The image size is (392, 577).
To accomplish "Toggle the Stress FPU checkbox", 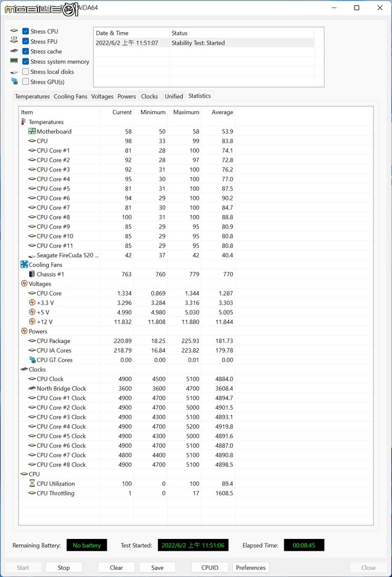I will click(x=26, y=41).
